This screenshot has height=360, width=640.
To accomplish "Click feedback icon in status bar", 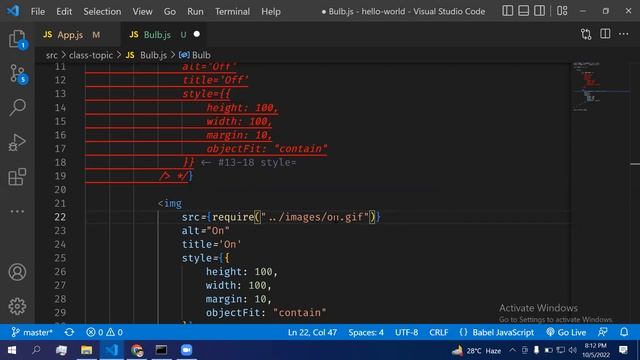I will [602, 332].
